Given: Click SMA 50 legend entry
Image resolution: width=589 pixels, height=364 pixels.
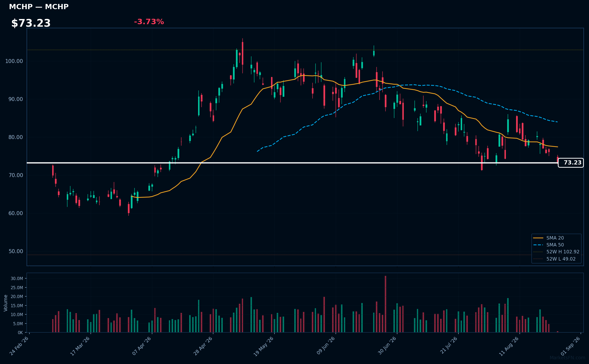Looking at the screenshot, I should (x=555, y=245).
